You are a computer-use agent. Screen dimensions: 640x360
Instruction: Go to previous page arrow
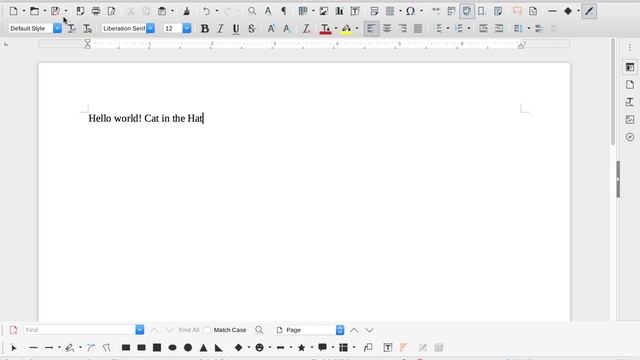coord(354,330)
